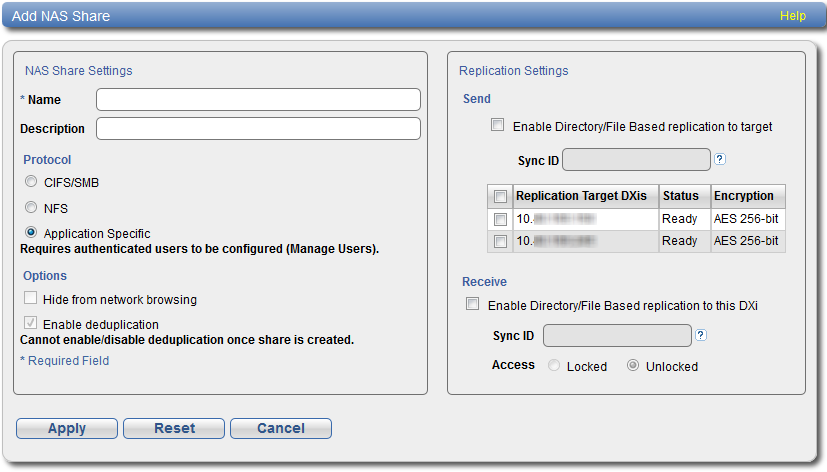Enable Directory/File Based replication to this DXi
This screenshot has height=472, width=827.
click(x=473, y=304)
